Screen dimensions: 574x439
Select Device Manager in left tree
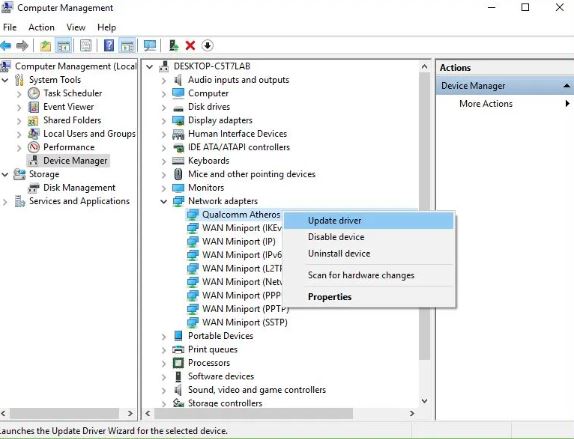click(75, 161)
